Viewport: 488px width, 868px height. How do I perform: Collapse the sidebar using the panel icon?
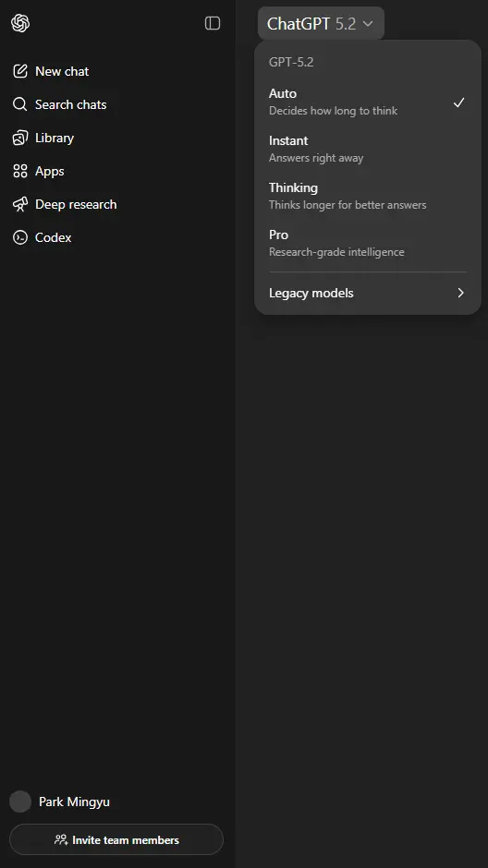pos(213,23)
